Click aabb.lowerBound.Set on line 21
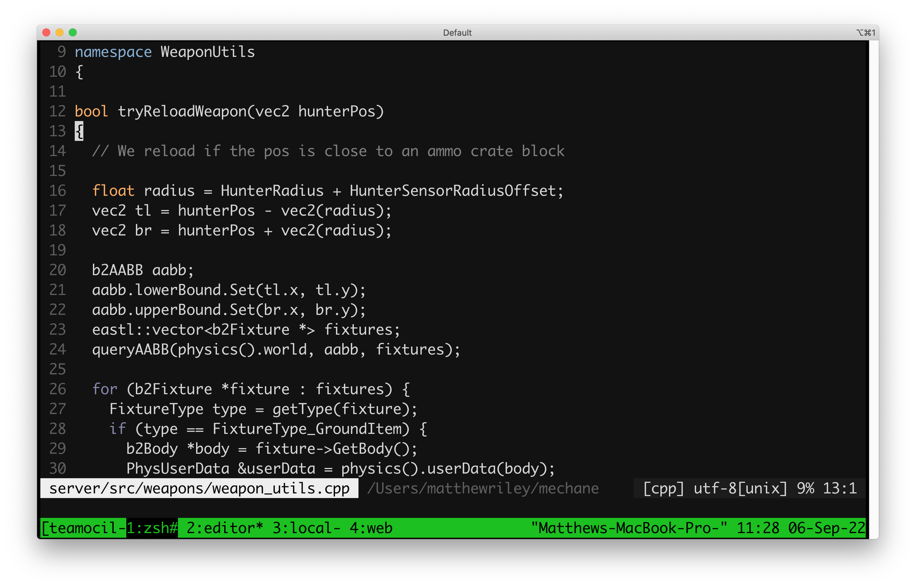 click(173, 290)
